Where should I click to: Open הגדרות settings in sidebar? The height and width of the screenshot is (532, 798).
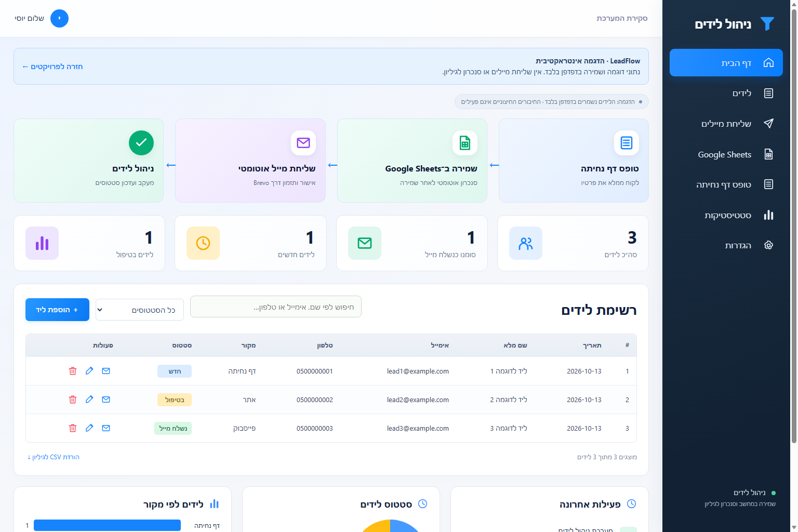click(x=726, y=245)
